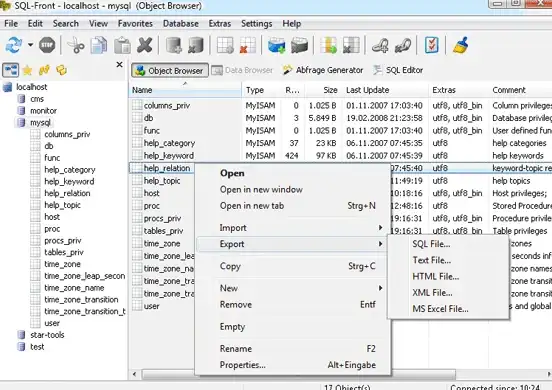Viewport: 552px width, 390px height.
Task: Export as XML File...
Action: 448,292
